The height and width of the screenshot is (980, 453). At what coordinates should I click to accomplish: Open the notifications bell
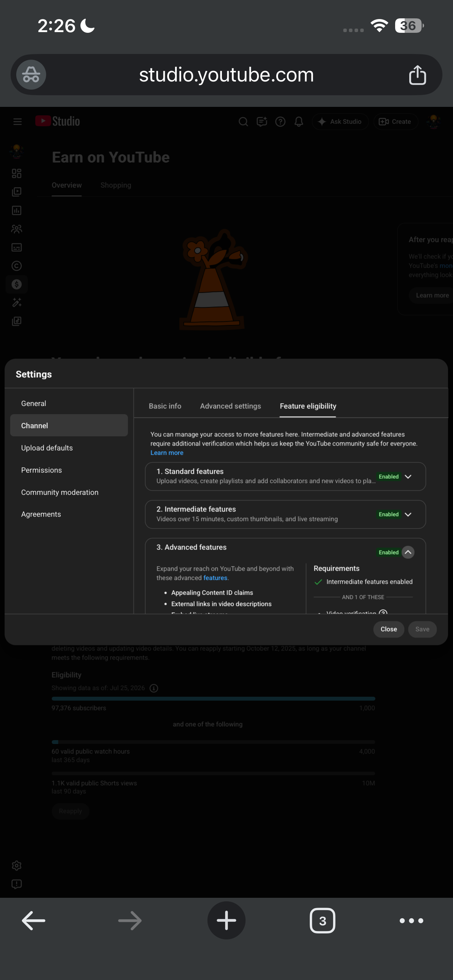(x=299, y=122)
